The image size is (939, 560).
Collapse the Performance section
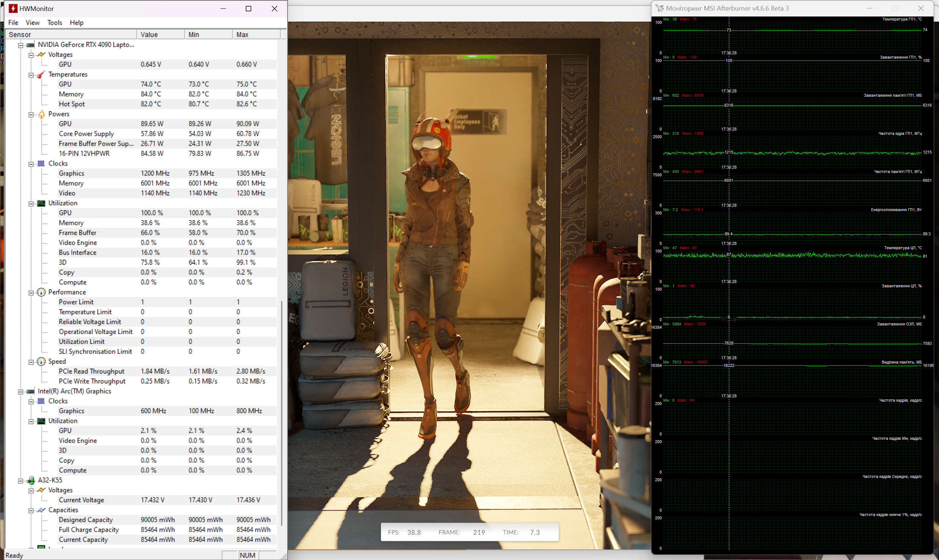31,292
